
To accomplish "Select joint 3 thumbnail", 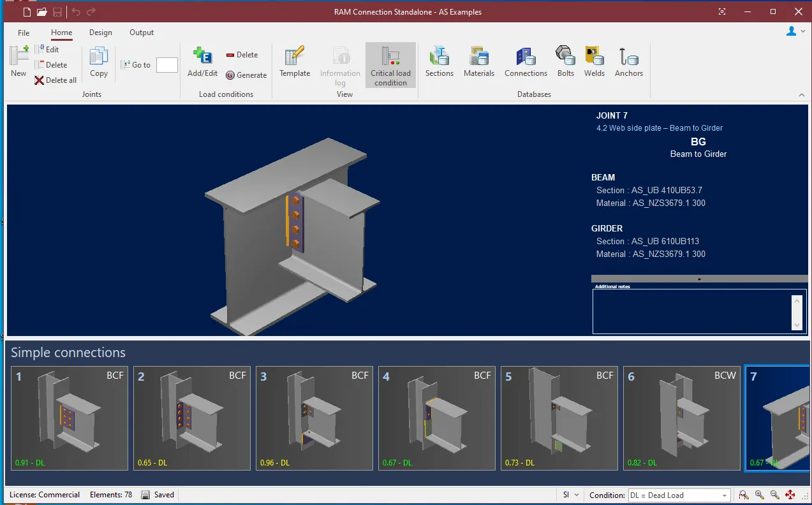I will (x=314, y=418).
